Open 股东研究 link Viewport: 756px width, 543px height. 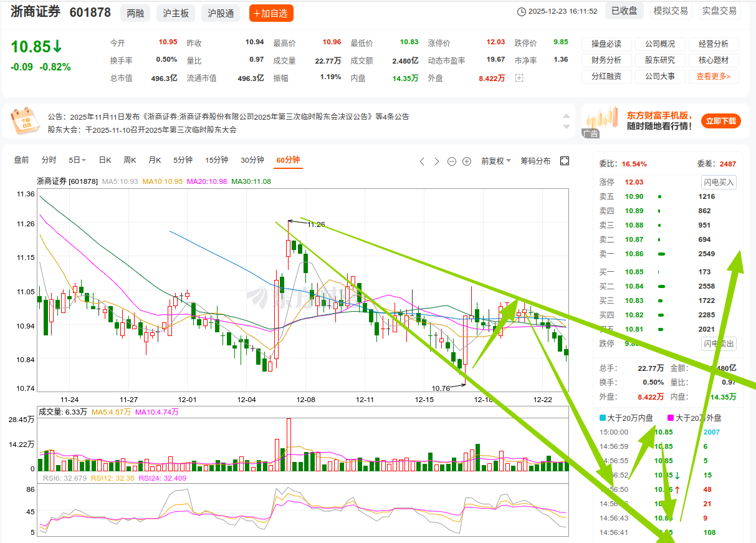660,60
